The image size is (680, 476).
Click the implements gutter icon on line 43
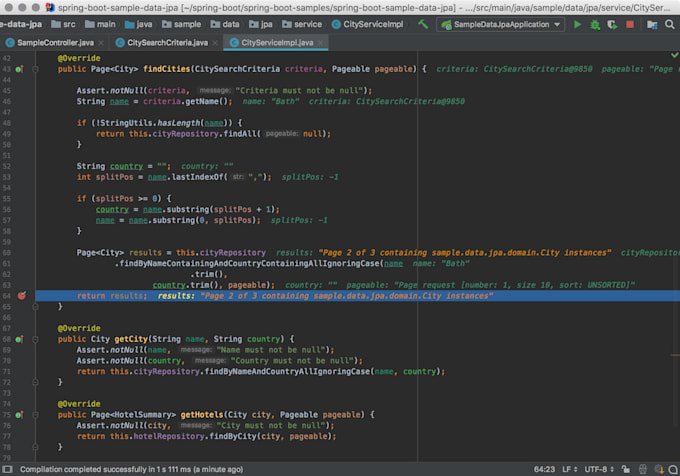tap(19, 69)
